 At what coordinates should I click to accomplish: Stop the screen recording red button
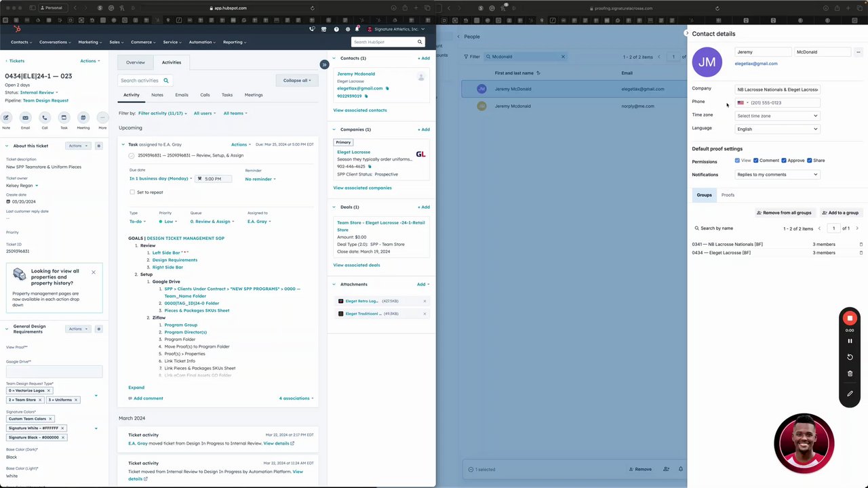tap(850, 319)
